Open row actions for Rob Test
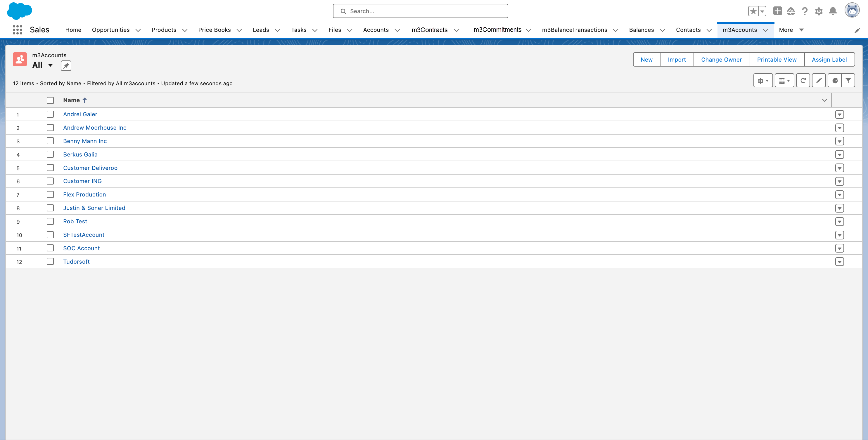The width and height of the screenshot is (868, 440). coord(839,222)
